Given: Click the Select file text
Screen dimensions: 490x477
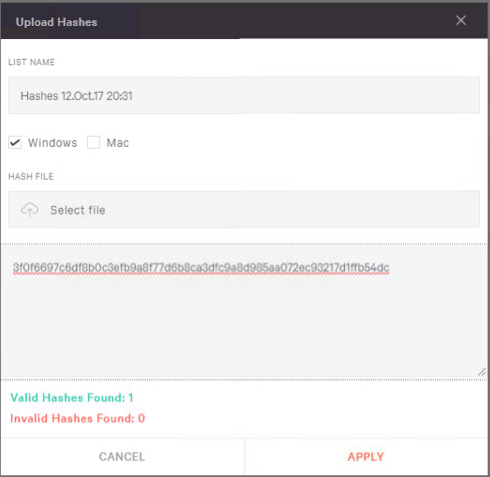Looking at the screenshot, I should pos(78,210).
